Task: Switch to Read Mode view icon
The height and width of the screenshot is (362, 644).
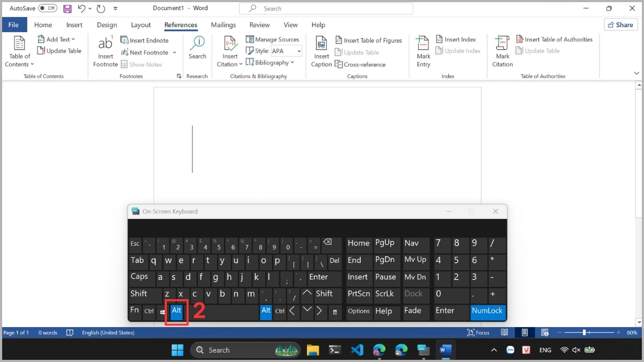Action: click(505, 333)
